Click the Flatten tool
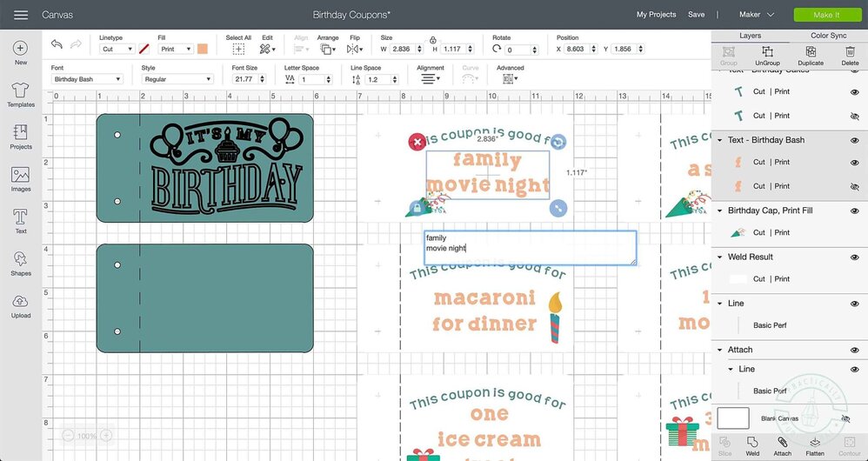This screenshot has height=461, width=868. (x=815, y=446)
